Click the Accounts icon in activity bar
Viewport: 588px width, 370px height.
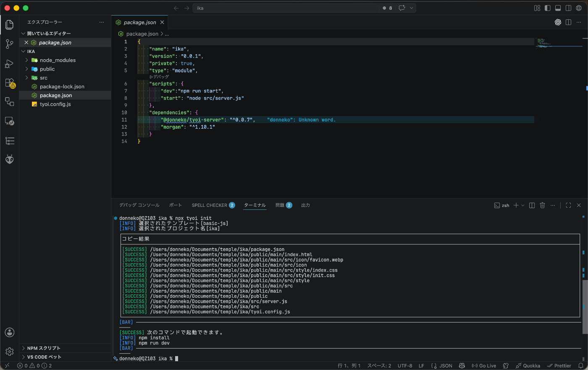[x=9, y=333]
